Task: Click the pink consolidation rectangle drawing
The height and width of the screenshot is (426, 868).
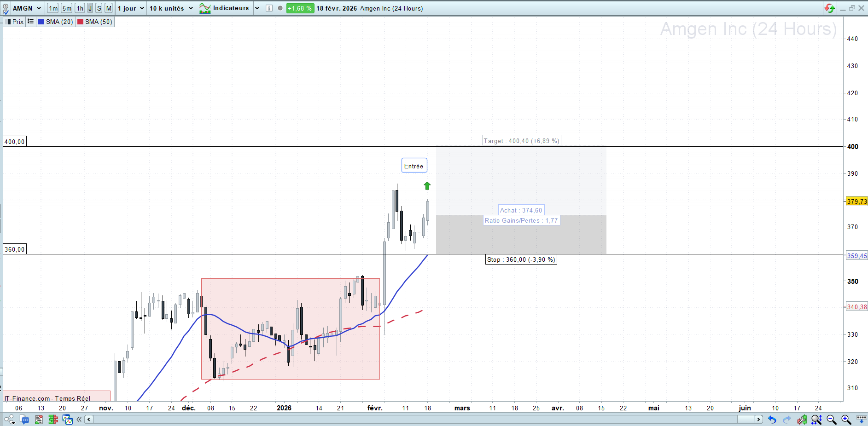Action: pyautogui.click(x=291, y=329)
